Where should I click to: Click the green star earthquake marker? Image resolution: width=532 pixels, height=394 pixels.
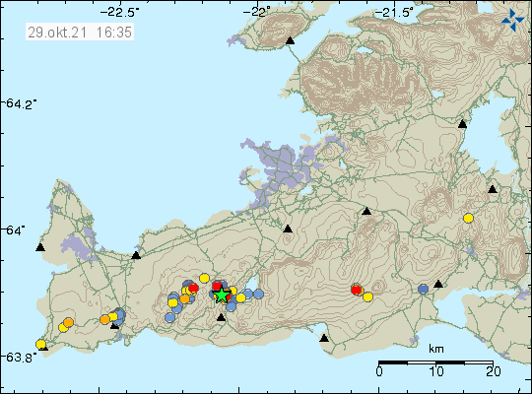point(222,295)
